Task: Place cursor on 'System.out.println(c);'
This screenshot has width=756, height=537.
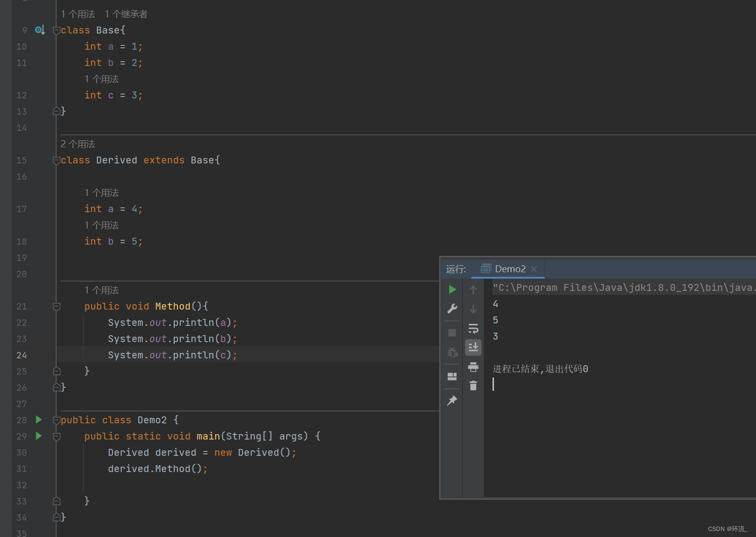Action: [172, 355]
